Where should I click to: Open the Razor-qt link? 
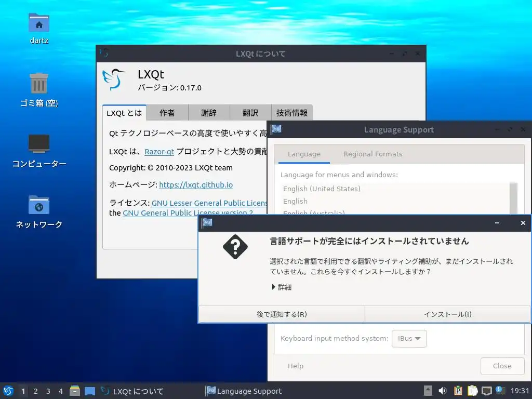point(159,152)
